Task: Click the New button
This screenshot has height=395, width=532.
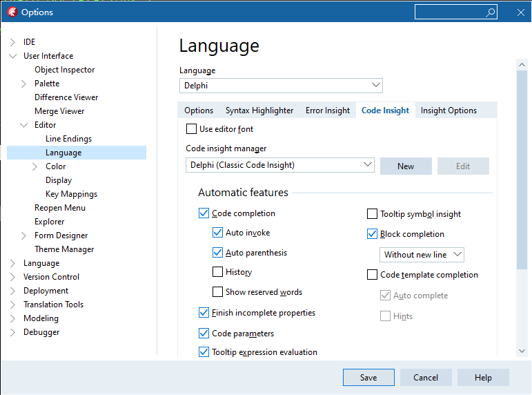Action: (x=406, y=166)
